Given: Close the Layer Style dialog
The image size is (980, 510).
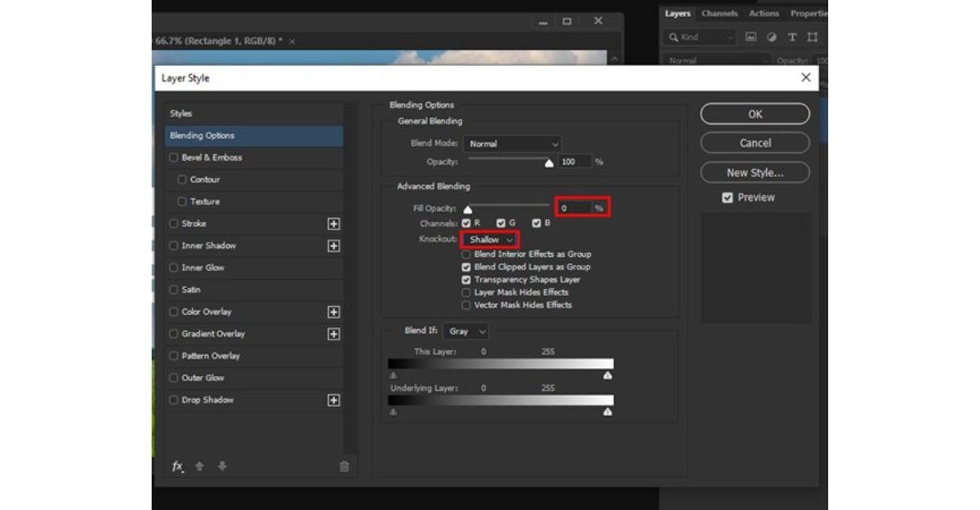Looking at the screenshot, I should [x=806, y=78].
